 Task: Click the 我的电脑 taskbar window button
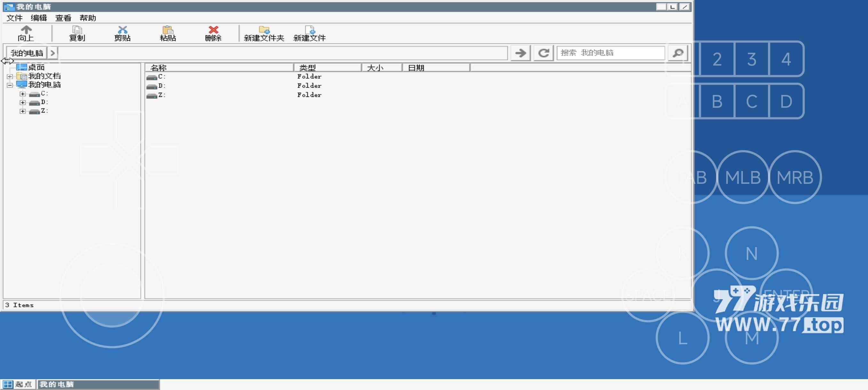98,384
